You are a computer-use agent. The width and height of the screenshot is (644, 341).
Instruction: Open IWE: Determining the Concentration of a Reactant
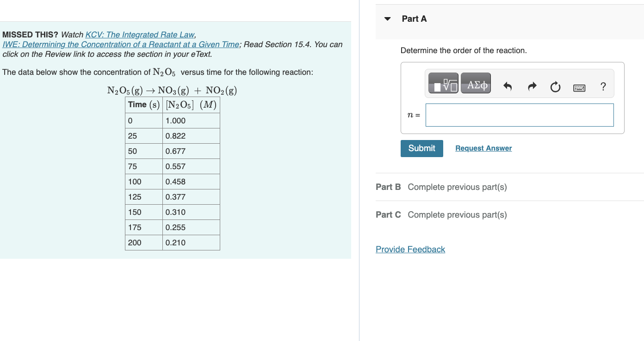120,44
